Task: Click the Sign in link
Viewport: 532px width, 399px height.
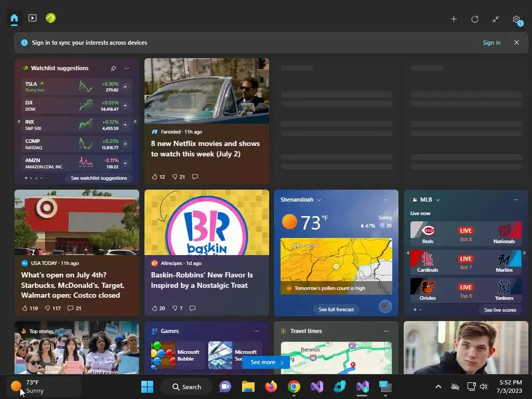Action: pyautogui.click(x=491, y=43)
